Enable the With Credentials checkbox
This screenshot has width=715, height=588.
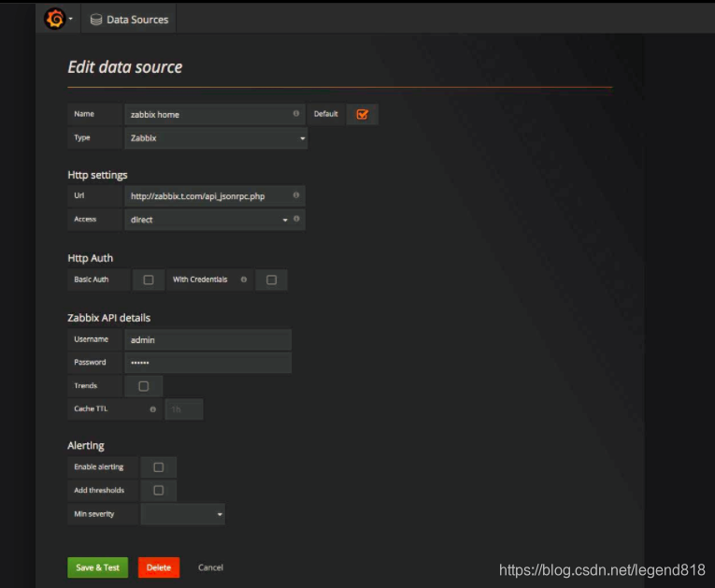pyautogui.click(x=271, y=280)
